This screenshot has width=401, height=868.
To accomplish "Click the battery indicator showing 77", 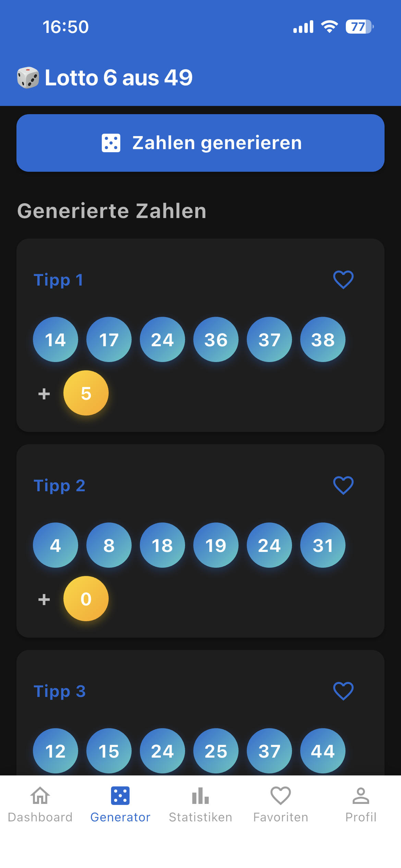I will pyautogui.click(x=359, y=27).
